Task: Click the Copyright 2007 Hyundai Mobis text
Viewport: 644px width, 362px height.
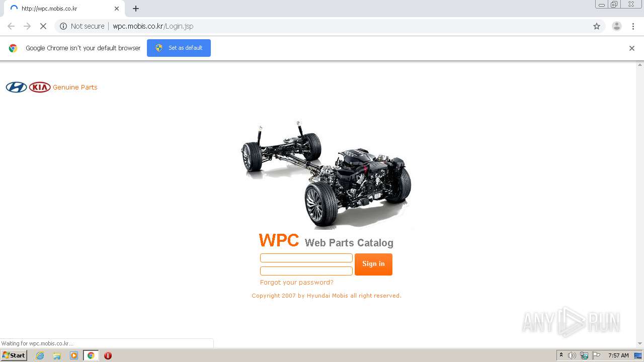Action: tap(327, 296)
